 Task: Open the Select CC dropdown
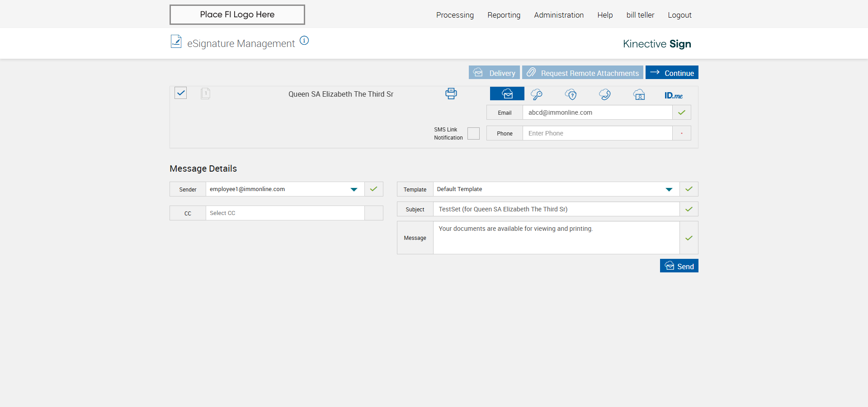point(285,213)
